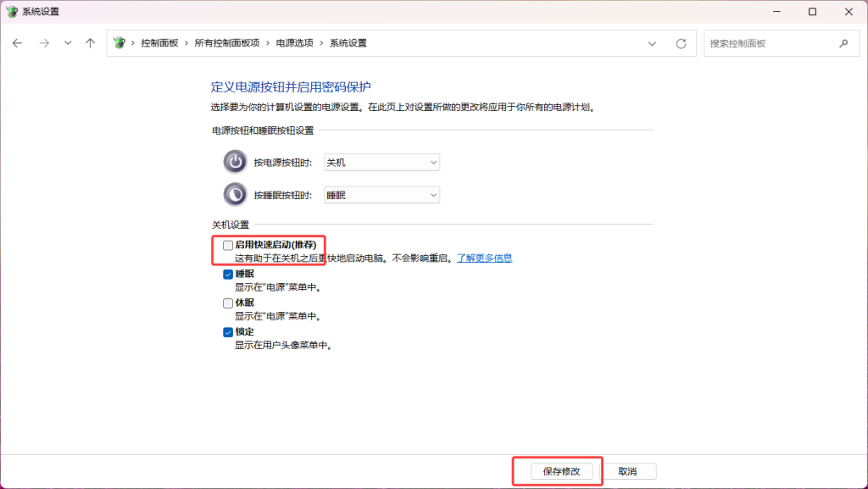The height and width of the screenshot is (489, 868).
Task: Expand the chevron after 所有控制面板项 breadcrumb
Action: [x=267, y=43]
